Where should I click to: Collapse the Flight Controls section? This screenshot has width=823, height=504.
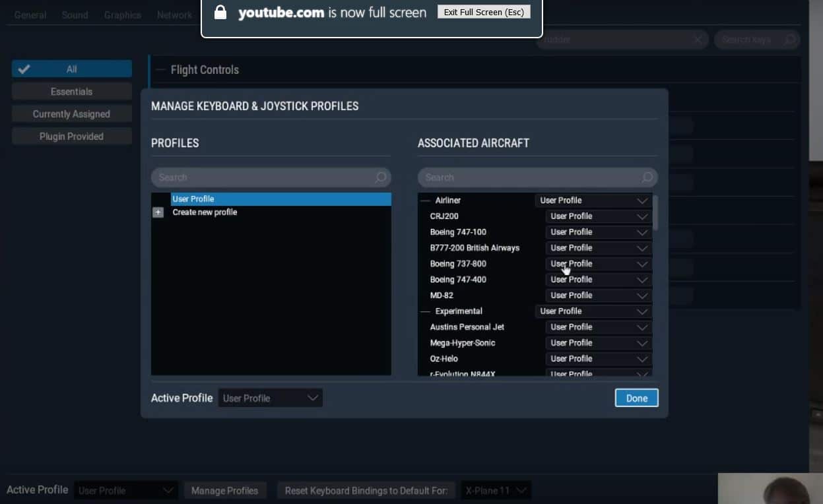pyautogui.click(x=160, y=70)
